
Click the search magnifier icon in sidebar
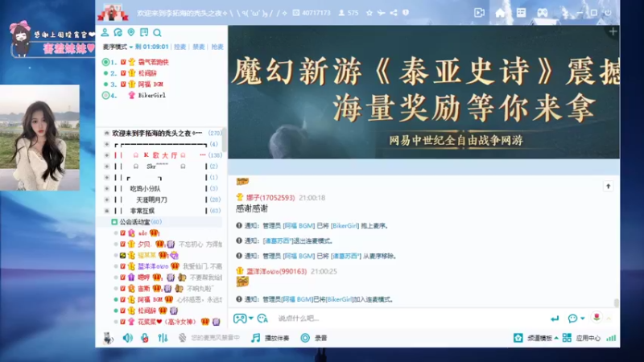click(x=157, y=32)
